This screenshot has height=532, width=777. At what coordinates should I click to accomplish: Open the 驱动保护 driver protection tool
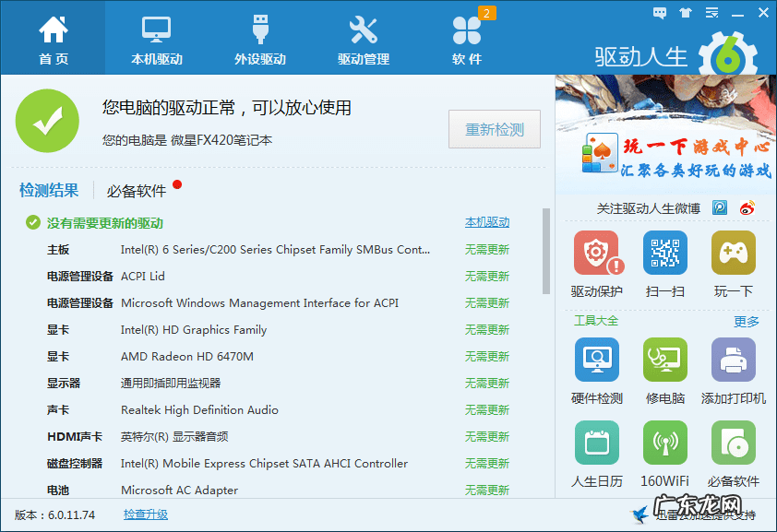tap(597, 254)
